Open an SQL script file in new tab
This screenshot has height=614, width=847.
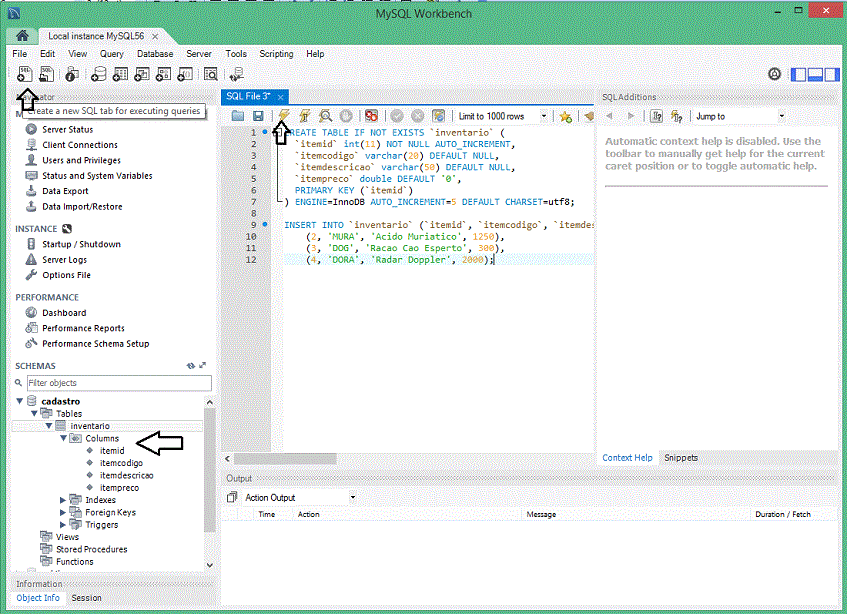click(x=46, y=74)
